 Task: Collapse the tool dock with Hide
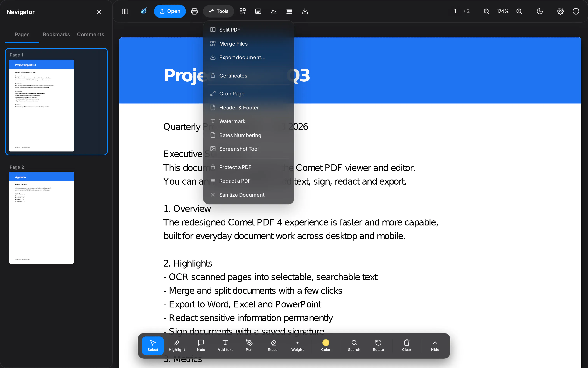coord(435,346)
